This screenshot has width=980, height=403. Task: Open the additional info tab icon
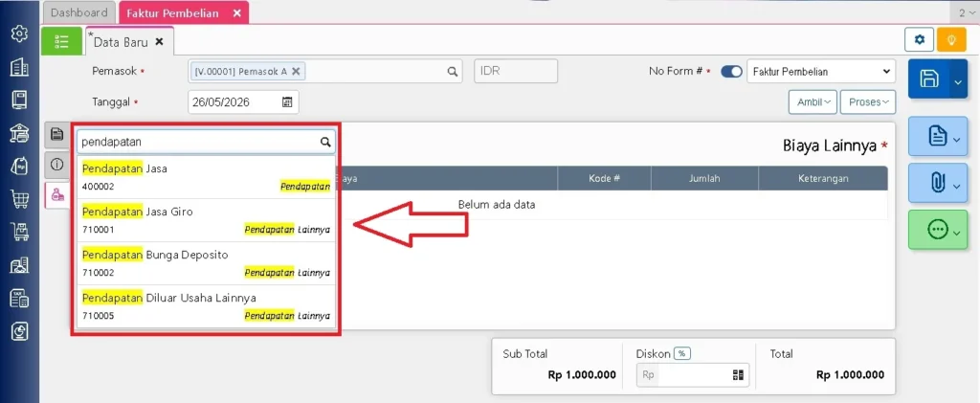pos(56,165)
